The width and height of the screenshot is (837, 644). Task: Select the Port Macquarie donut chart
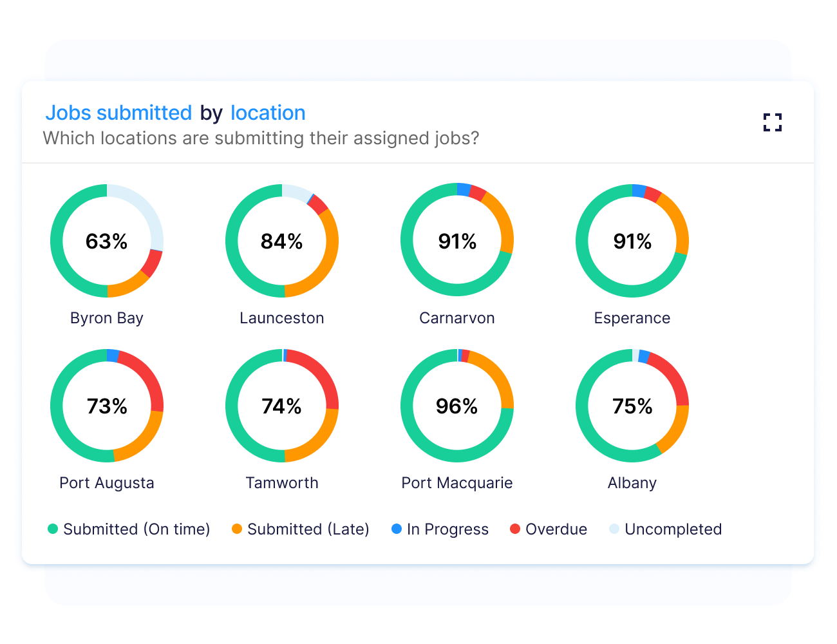coord(457,406)
